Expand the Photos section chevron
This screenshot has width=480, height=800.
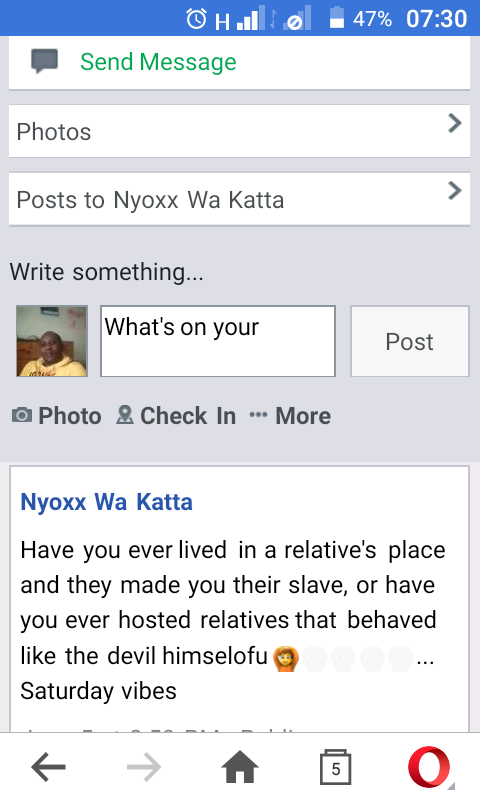454,123
